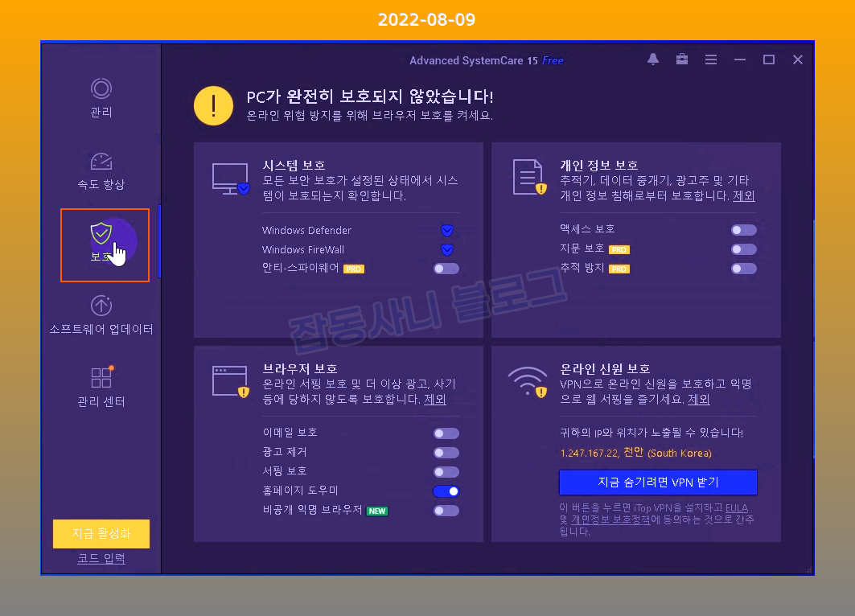Select the 보호 protection shield icon

[x=101, y=233]
